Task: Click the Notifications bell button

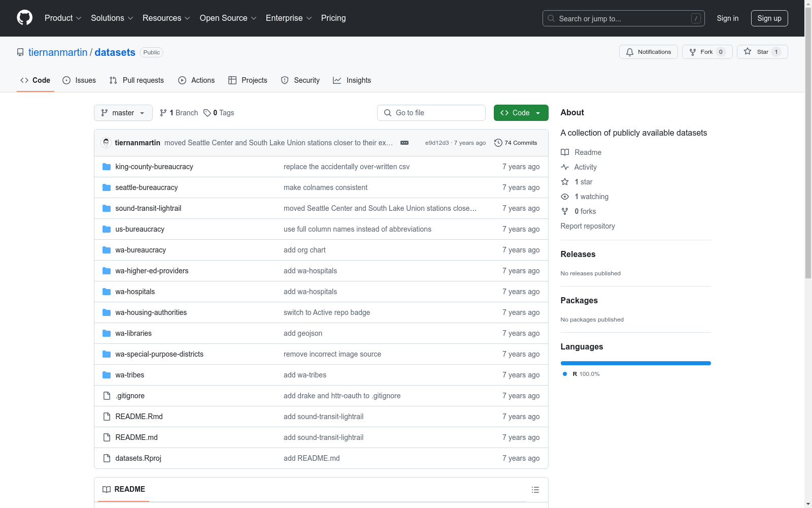Action: (x=648, y=52)
